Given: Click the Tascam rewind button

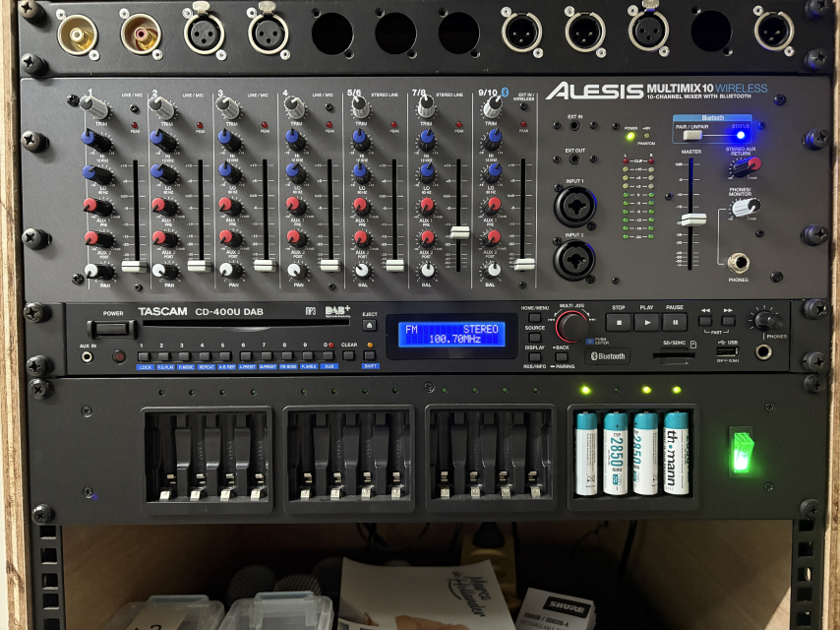Looking at the screenshot, I should pyautogui.click(x=705, y=321).
